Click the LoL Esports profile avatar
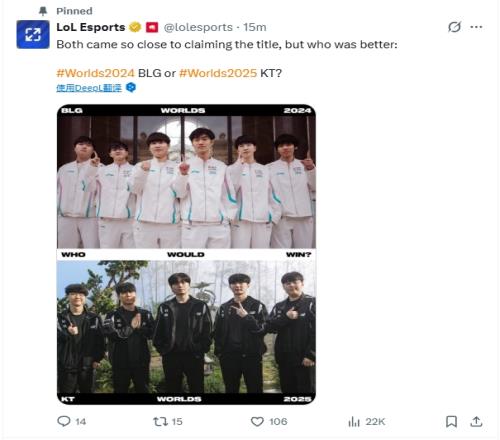The image size is (500, 440). (33, 34)
